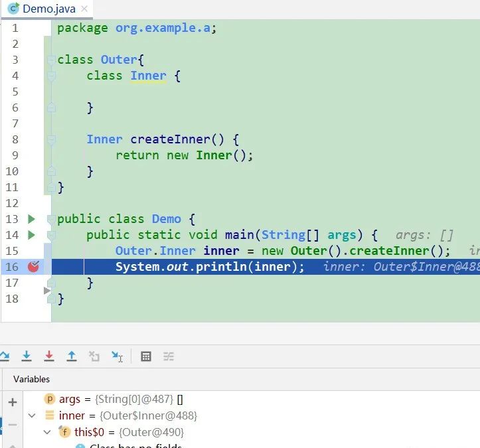
Task: Click the Run to Cursor icon
Action: (x=117, y=356)
